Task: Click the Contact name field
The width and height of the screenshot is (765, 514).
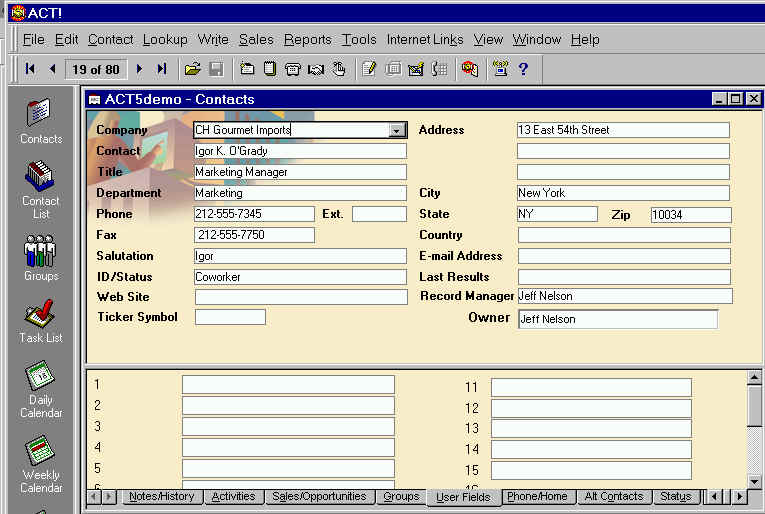Action: coord(300,151)
